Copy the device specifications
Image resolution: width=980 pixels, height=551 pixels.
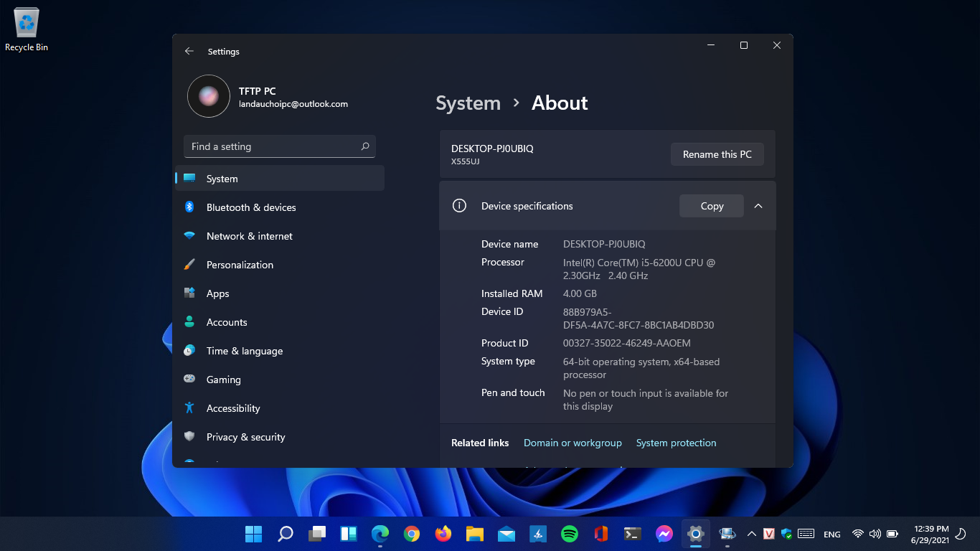(712, 206)
